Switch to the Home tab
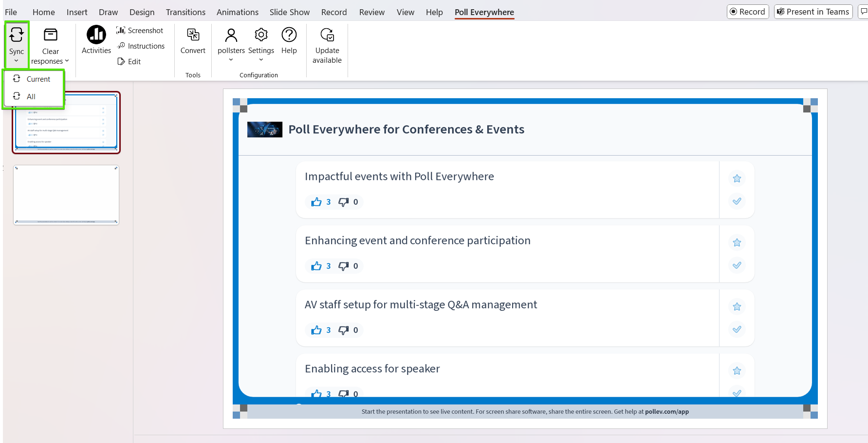Image resolution: width=868 pixels, height=443 pixels. (44, 12)
